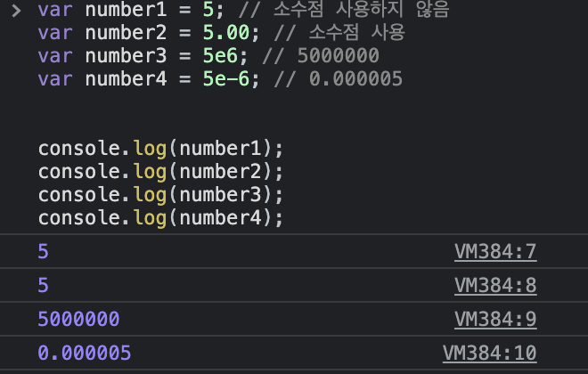Image resolution: width=588 pixels, height=374 pixels.
Task: Click the line declaring number1
Action: (243, 10)
